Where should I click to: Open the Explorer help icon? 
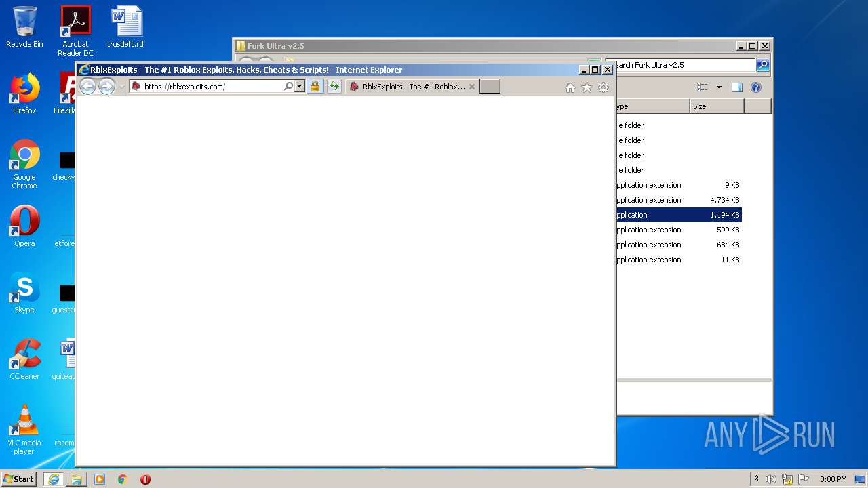(756, 87)
